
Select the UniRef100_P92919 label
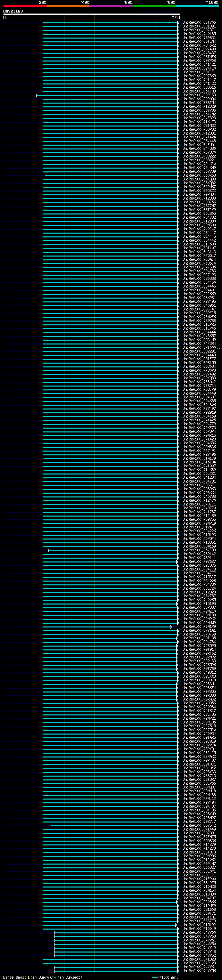point(199,412)
